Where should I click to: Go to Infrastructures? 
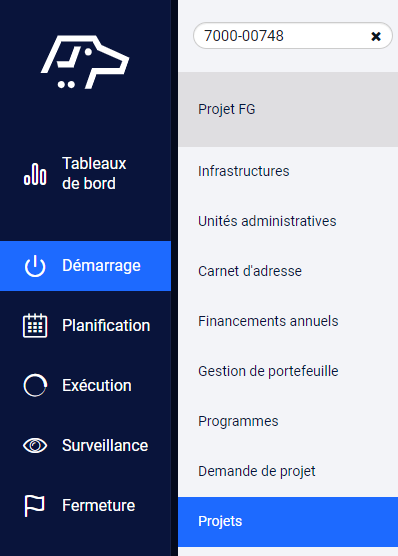[244, 171]
